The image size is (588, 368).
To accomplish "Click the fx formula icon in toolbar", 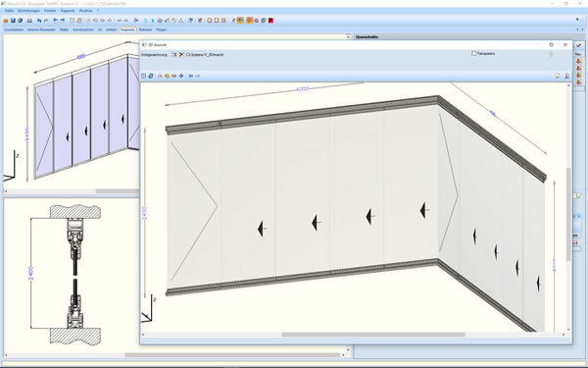I will pyautogui.click(x=136, y=21).
